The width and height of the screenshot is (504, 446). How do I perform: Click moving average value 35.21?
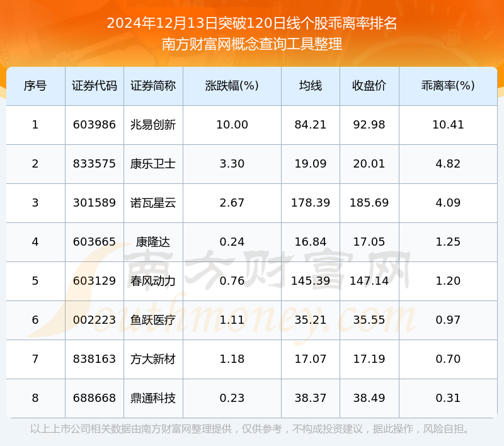(311, 320)
